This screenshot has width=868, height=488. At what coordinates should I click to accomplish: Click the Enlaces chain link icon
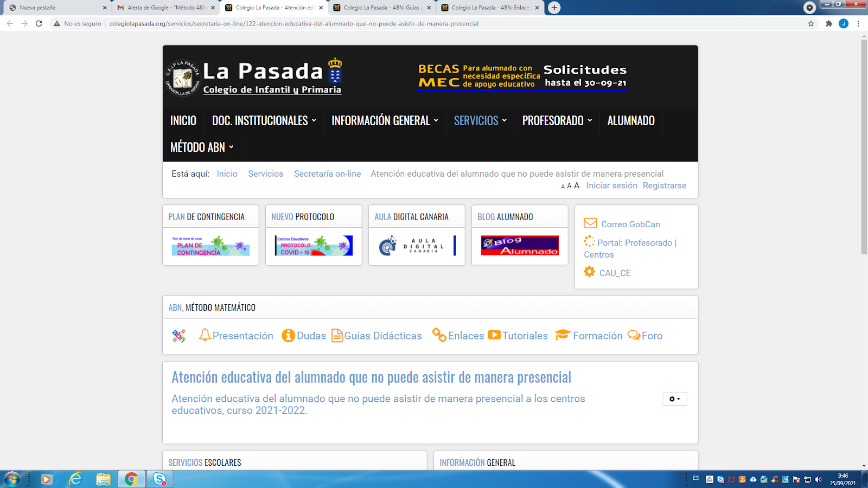pos(439,335)
